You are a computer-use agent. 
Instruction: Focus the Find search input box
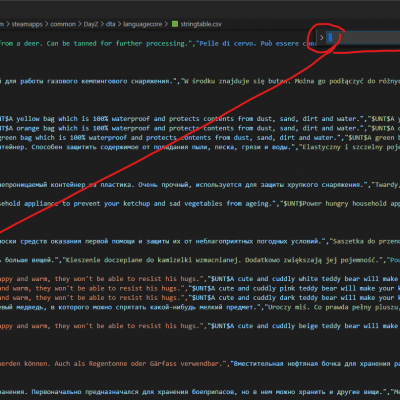tap(363, 38)
